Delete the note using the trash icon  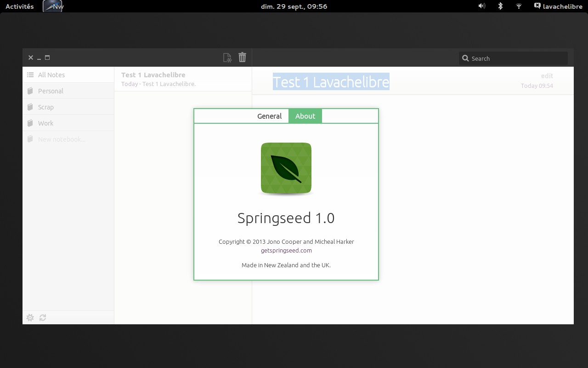[x=242, y=57]
